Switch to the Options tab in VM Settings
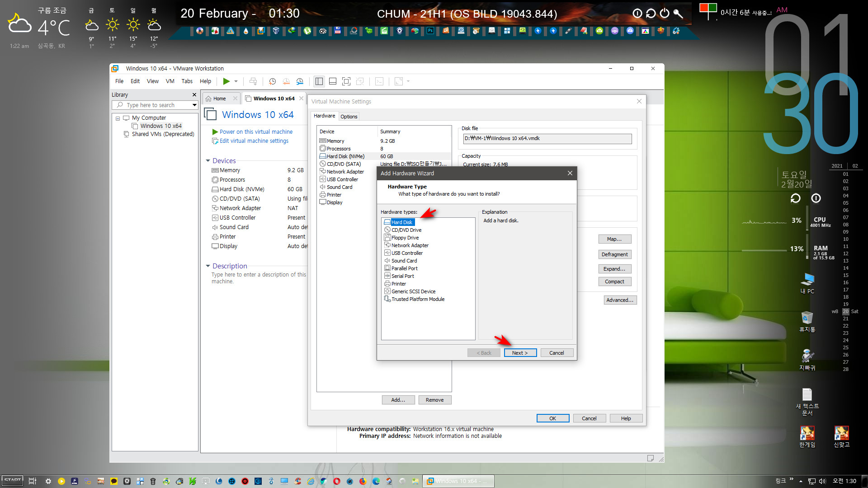Viewport: 868px width, 488px height. coord(349,117)
